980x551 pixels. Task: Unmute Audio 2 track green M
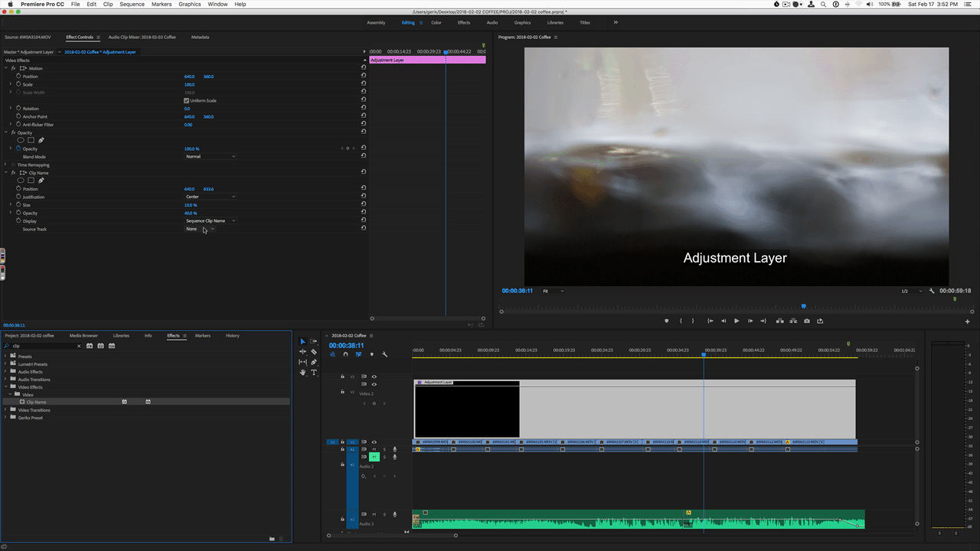coord(374,457)
